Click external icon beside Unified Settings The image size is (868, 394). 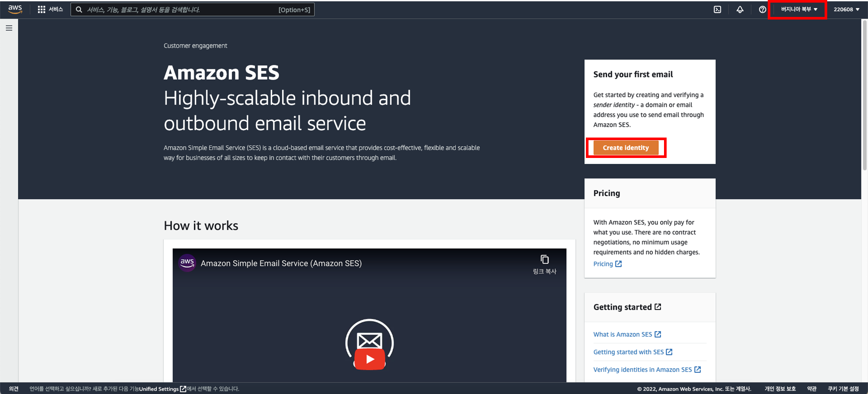click(x=183, y=389)
